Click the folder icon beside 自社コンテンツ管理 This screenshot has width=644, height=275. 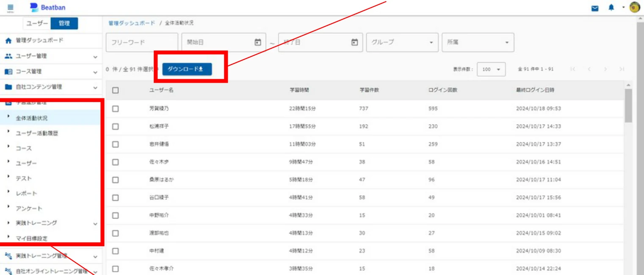click(x=8, y=87)
